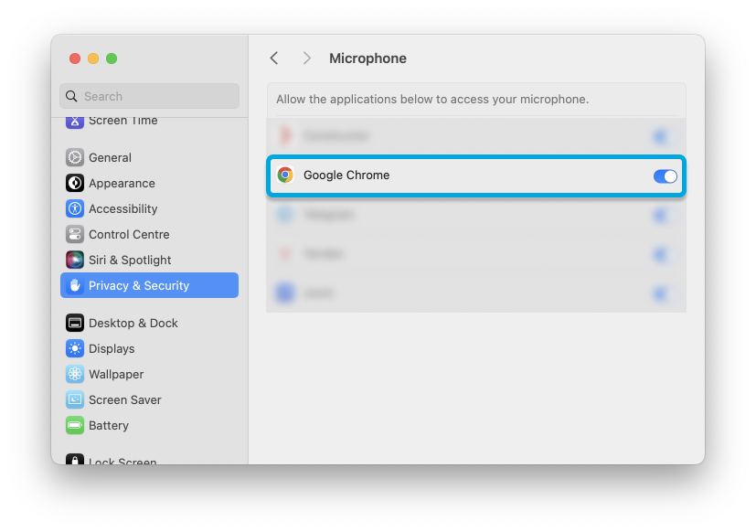The height and width of the screenshot is (532, 756).
Task: Select Appearance settings
Action: [x=114, y=183]
